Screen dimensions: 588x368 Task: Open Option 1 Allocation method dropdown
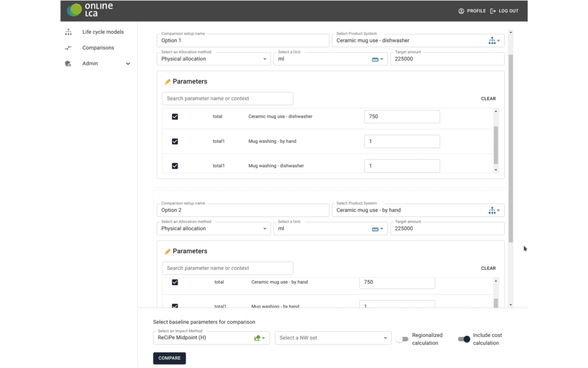213,59
